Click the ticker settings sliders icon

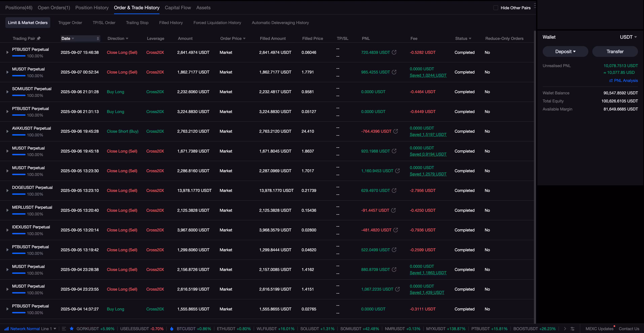click(x=572, y=329)
